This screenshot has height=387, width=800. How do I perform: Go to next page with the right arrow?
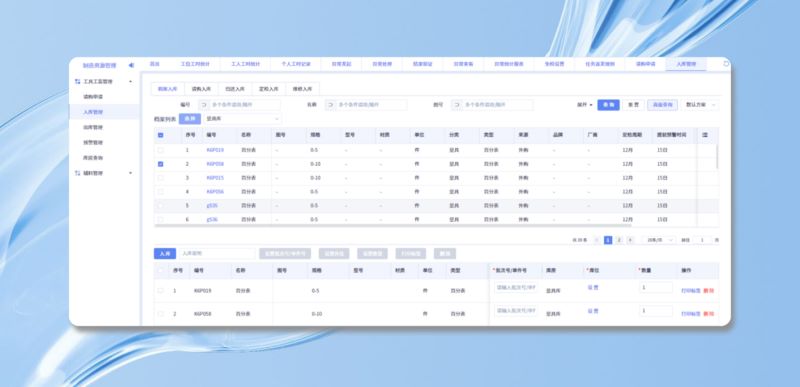click(630, 240)
